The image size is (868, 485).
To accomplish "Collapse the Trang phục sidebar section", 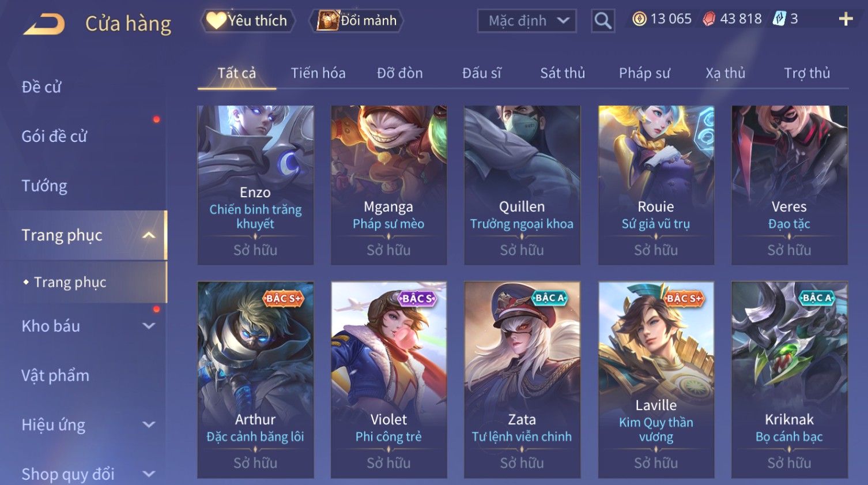I will (149, 235).
